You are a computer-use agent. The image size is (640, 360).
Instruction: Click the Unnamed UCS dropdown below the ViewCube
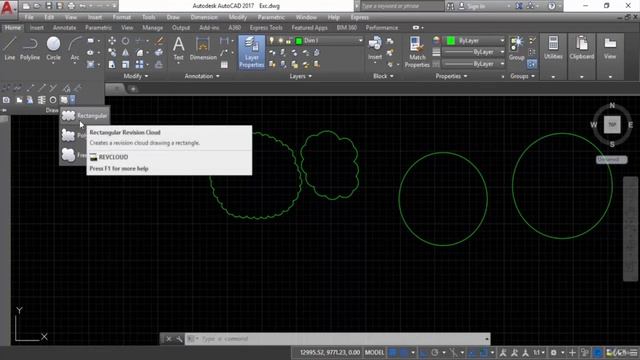click(x=611, y=160)
